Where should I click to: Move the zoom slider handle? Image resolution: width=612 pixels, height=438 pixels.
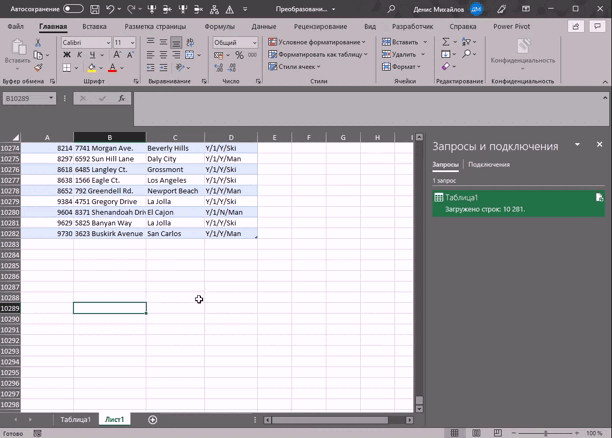pyautogui.click(x=546, y=433)
